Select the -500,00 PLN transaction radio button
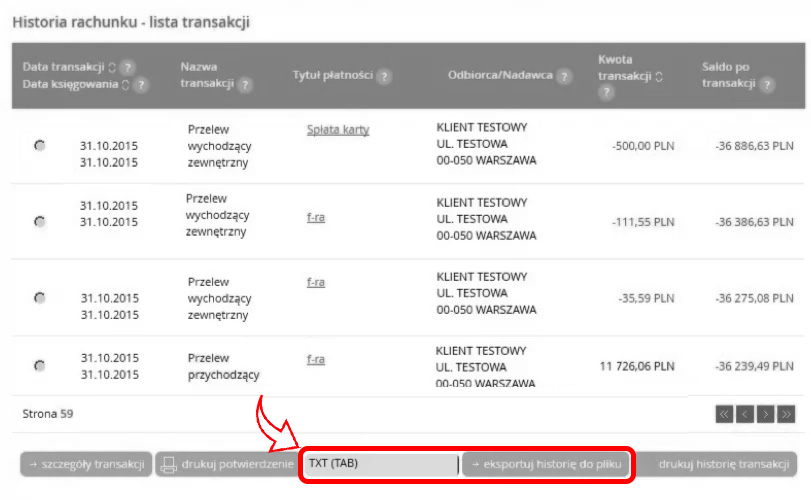Viewport: 811px width, 500px height. coord(39,146)
